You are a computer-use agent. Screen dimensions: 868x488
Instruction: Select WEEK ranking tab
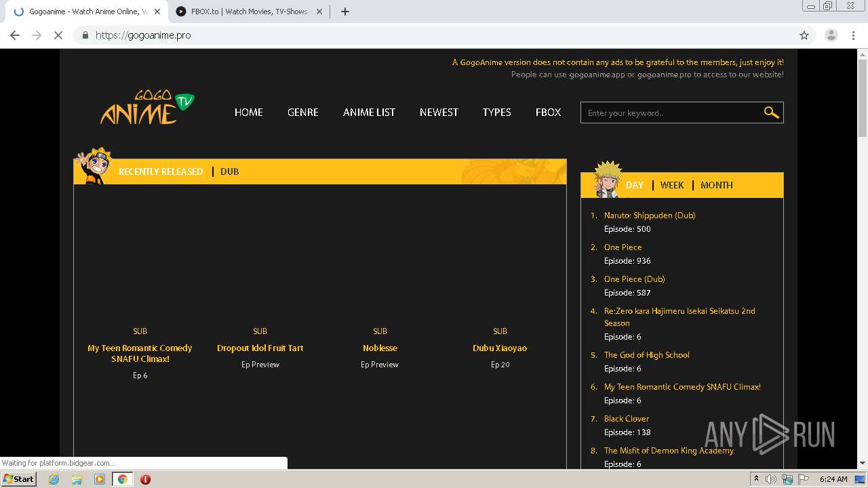click(x=672, y=185)
